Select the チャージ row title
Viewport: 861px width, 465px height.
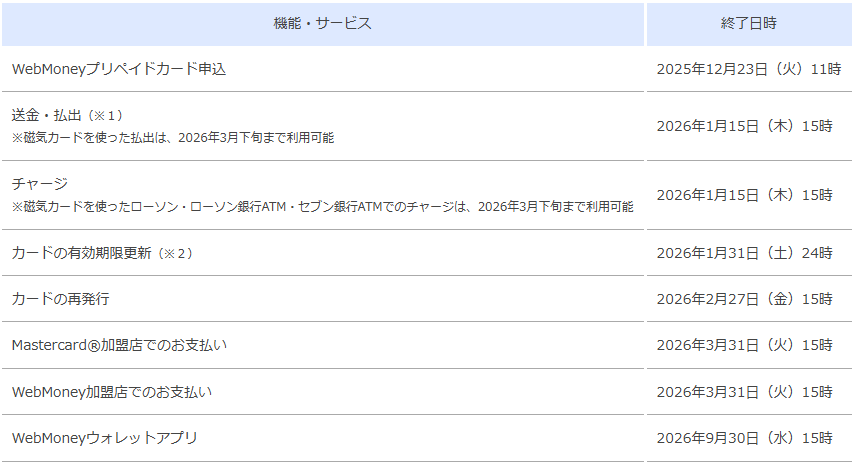pyautogui.click(x=40, y=184)
